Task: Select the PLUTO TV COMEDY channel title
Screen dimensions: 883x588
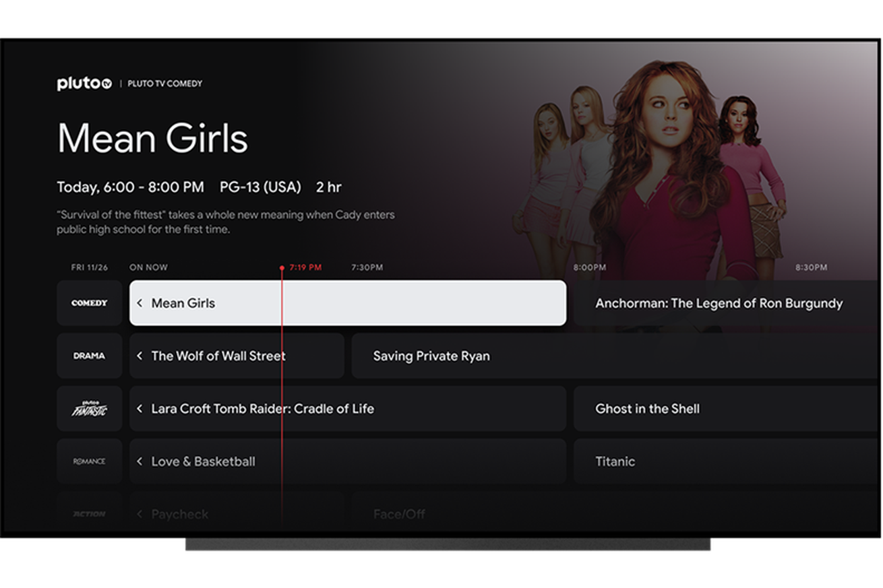Action: point(164,84)
